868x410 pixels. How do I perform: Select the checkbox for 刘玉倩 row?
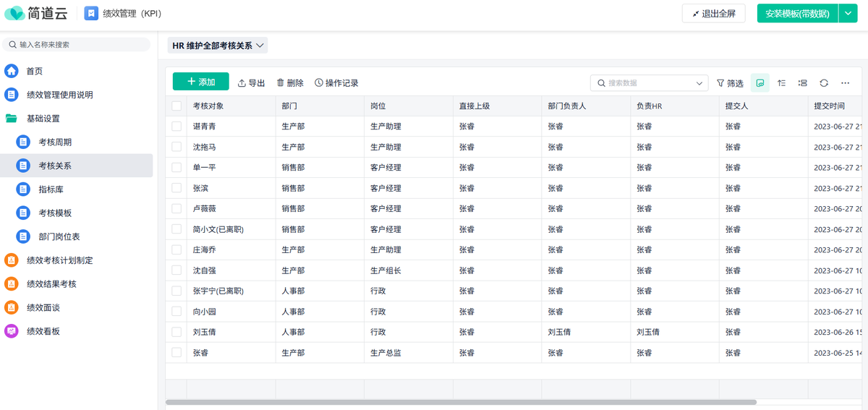(176, 332)
